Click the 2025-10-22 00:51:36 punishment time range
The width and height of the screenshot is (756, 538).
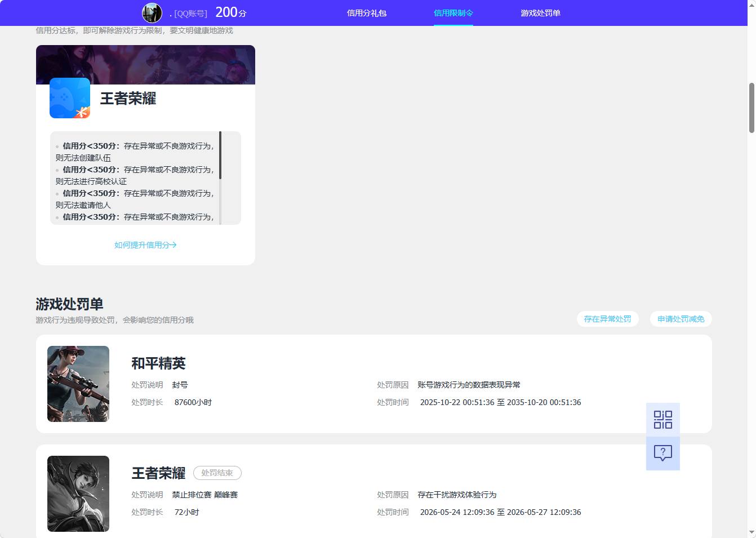click(501, 402)
